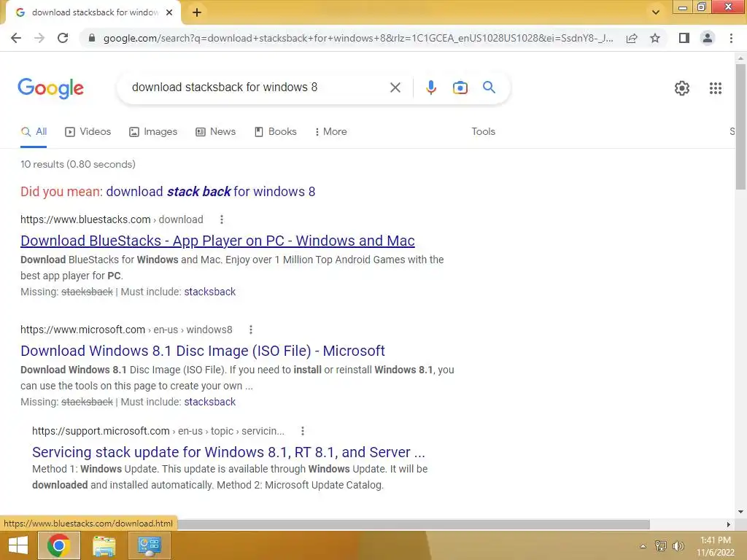The width and height of the screenshot is (747, 560).
Task: Close the 'download stacksback' tab
Action: (169, 12)
